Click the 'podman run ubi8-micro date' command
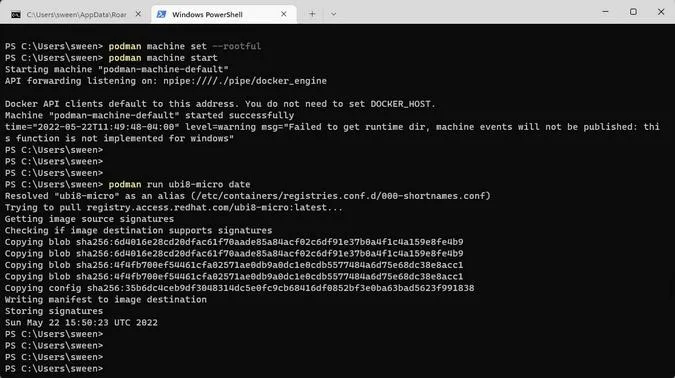This screenshot has height=378, width=675. [179, 184]
